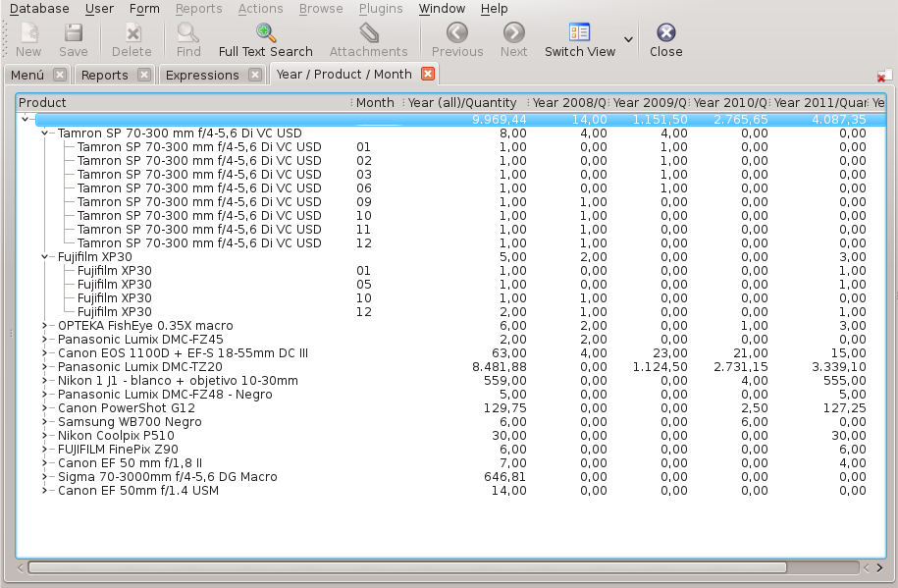898x588 pixels.
Task: Click the Delete toolbar icon
Action: pos(132,33)
